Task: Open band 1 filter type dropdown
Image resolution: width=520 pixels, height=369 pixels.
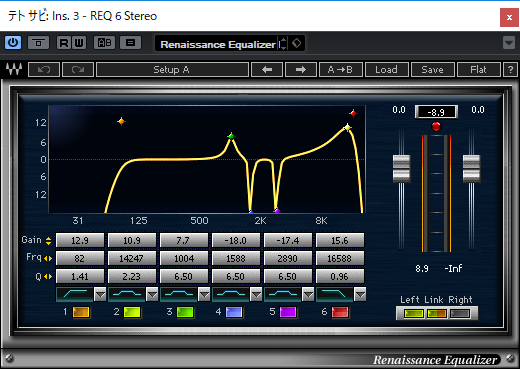Action: (x=100, y=294)
